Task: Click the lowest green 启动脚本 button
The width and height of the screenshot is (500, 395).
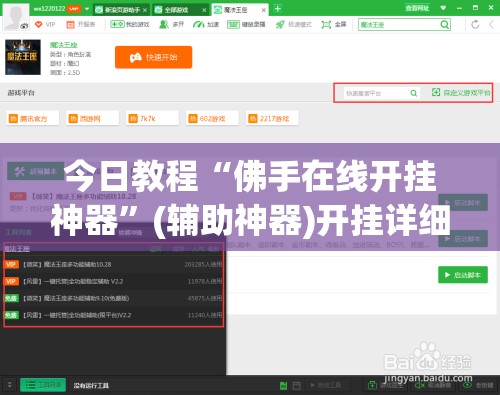Action: point(463,275)
